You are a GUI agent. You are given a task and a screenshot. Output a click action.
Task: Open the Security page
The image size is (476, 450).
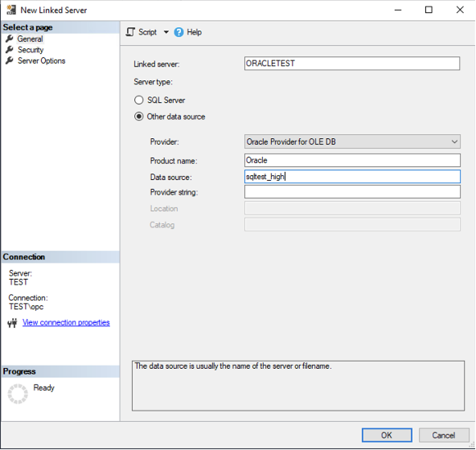tap(31, 50)
